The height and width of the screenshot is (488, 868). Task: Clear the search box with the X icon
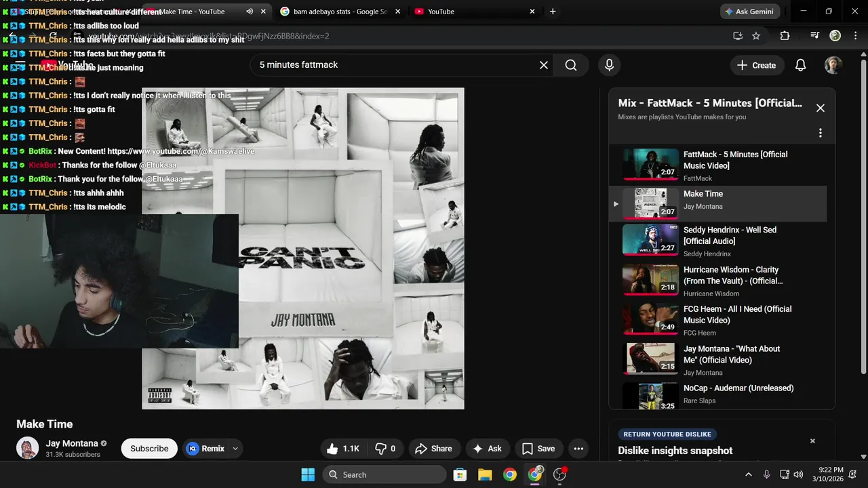click(x=544, y=65)
